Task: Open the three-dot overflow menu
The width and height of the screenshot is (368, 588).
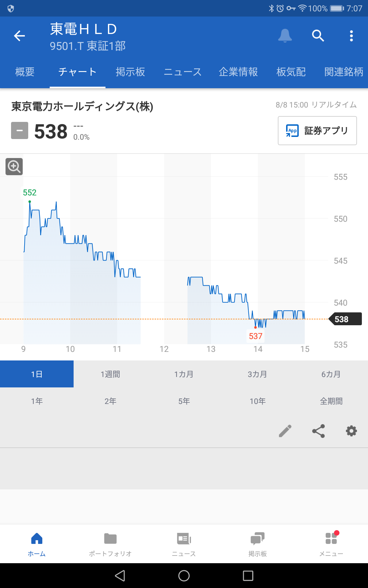Action: tap(351, 36)
